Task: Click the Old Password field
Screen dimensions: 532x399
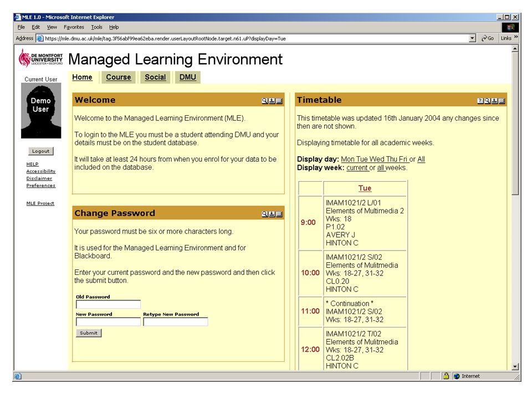Action: 108,304
